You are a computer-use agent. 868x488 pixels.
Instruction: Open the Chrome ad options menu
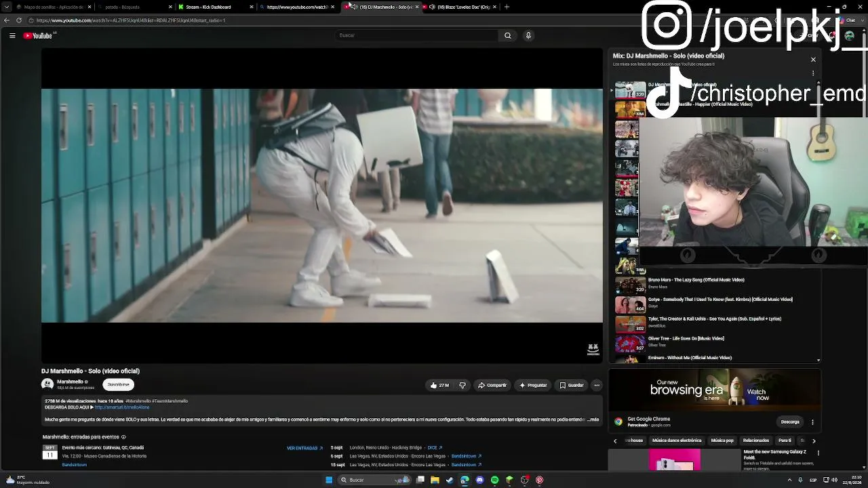812,422
